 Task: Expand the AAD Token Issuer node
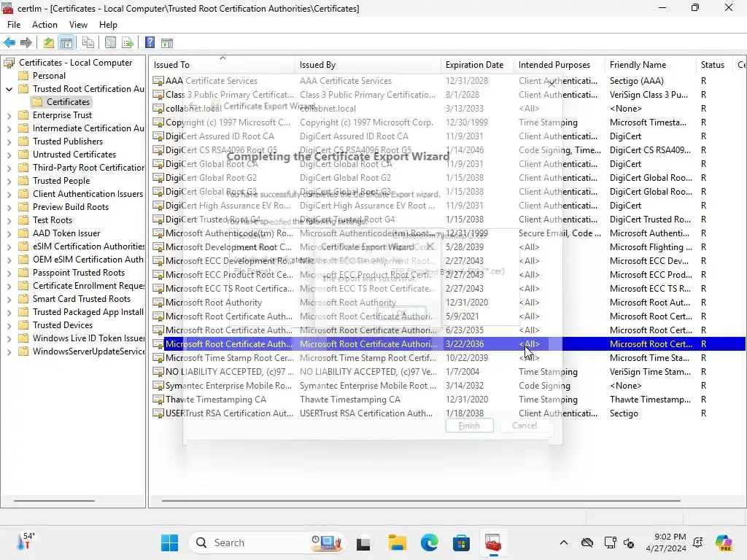click(9, 233)
